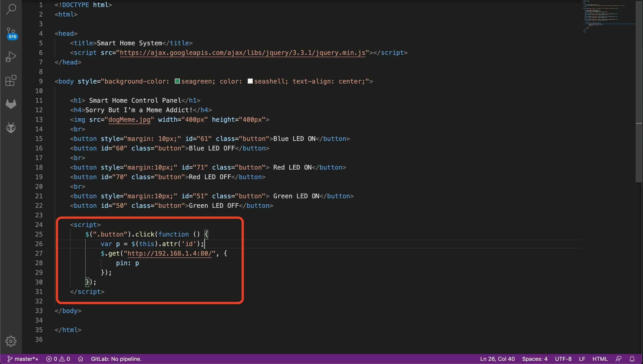Viewport: 643px width, 364px height.
Task: Click the text Sorry But I'm a Meme Addict!
Action: pos(139,110)
